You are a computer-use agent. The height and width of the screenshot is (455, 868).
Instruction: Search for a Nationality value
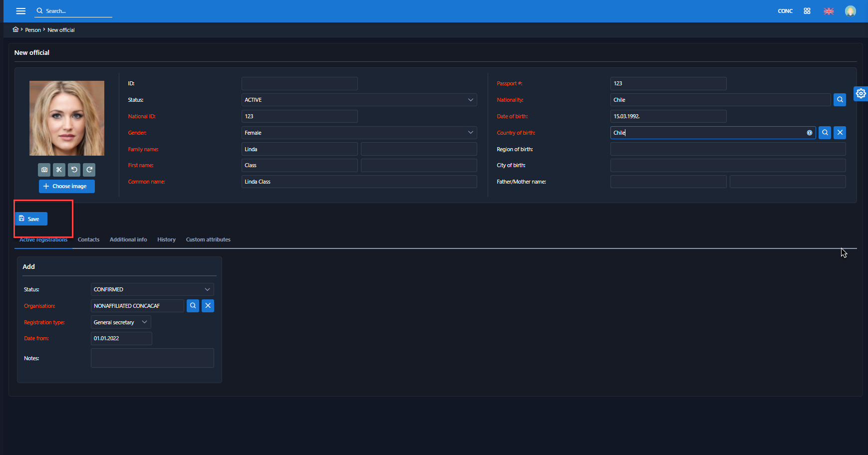[x=840, y=100]
